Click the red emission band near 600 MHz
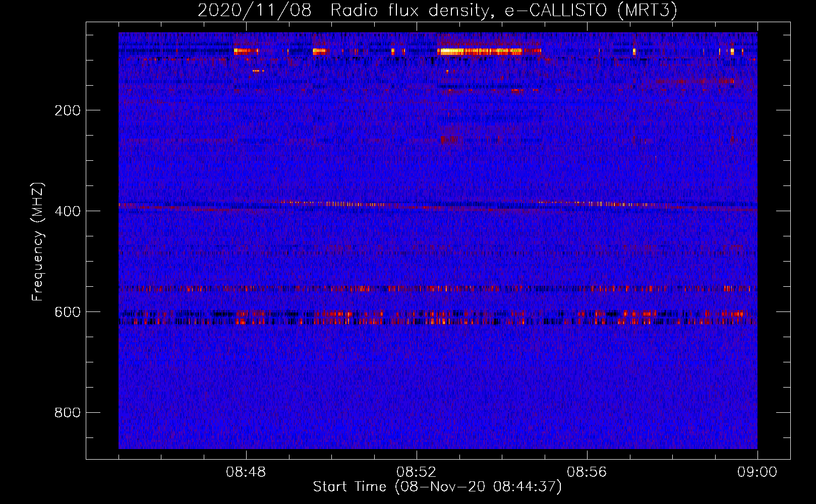 click(438, 317)
